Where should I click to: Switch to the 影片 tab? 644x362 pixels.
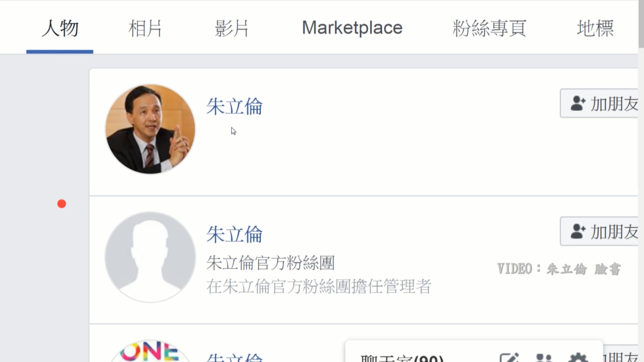coord(231,28)
